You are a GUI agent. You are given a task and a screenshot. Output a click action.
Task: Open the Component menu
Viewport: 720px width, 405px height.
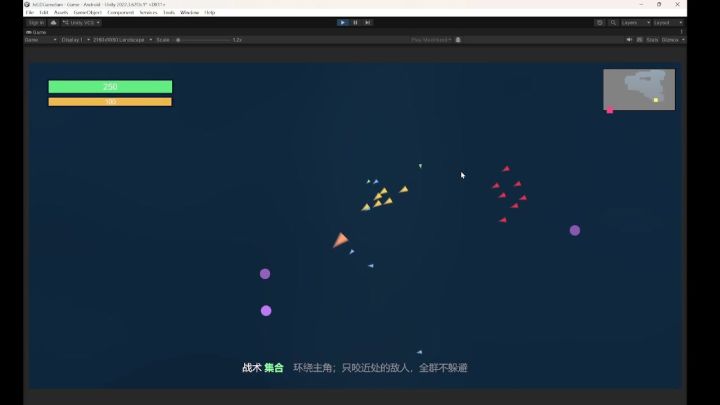(121, 12)
